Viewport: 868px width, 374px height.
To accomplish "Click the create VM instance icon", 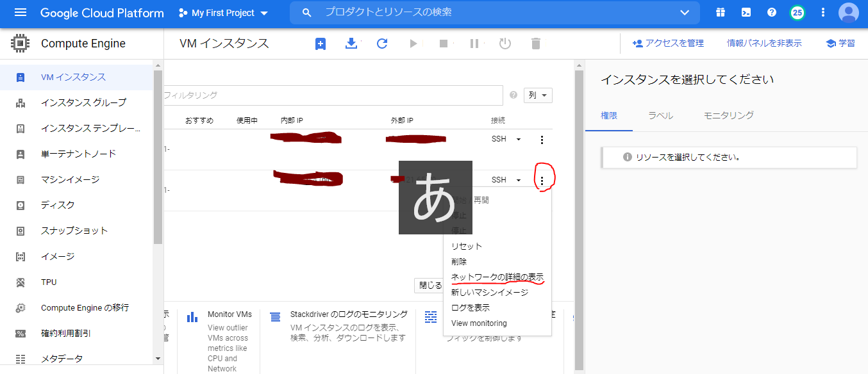I will (x=320, y=44).
